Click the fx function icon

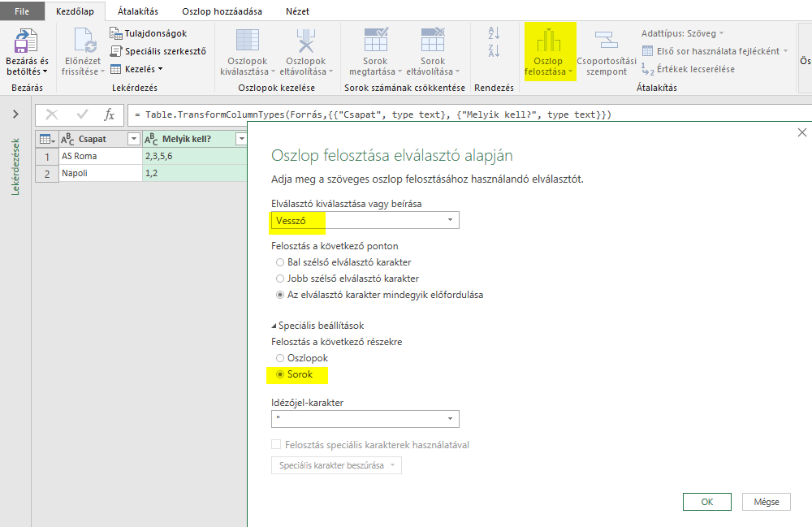pyautogui.click(x=109, y=114)
